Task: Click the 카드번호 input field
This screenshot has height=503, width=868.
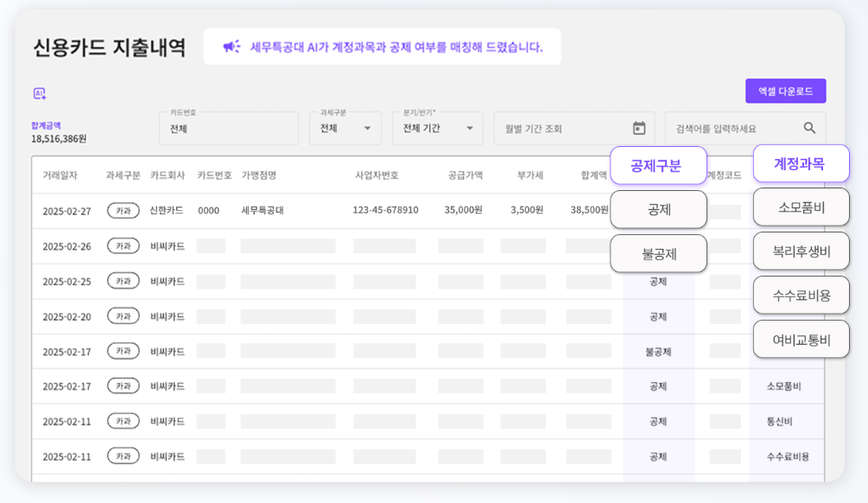Action: 229,128
